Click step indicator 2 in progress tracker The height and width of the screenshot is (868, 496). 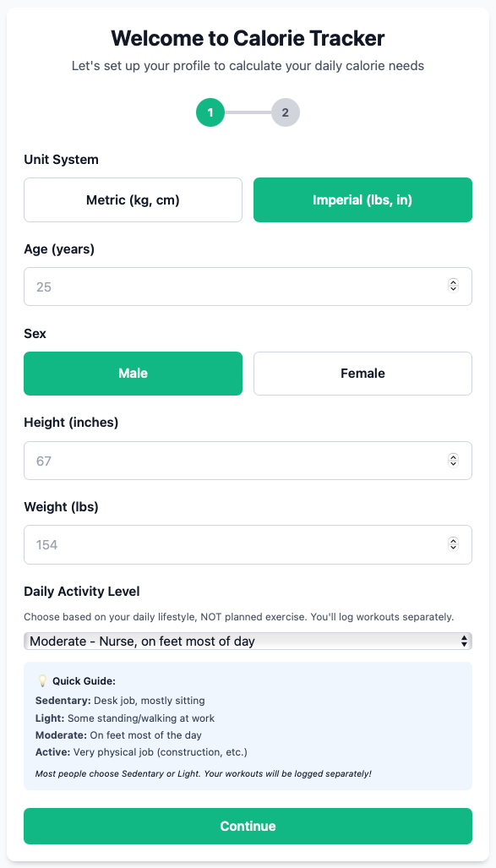click(x=286, y=112)
